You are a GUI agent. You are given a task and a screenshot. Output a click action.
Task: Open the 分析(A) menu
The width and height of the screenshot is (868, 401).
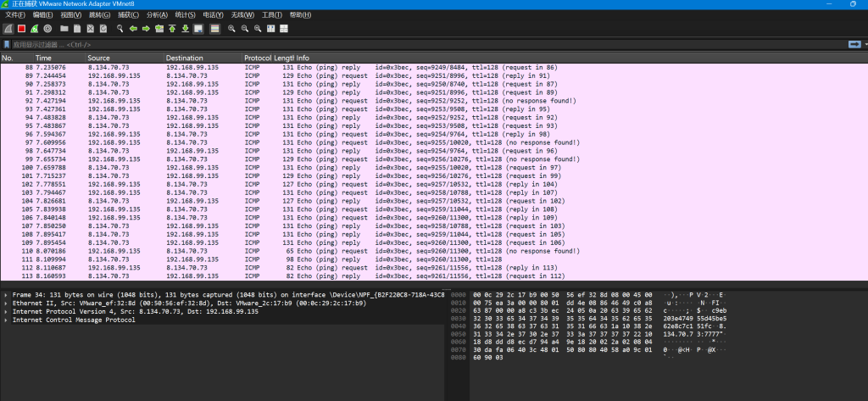[156, 15]
